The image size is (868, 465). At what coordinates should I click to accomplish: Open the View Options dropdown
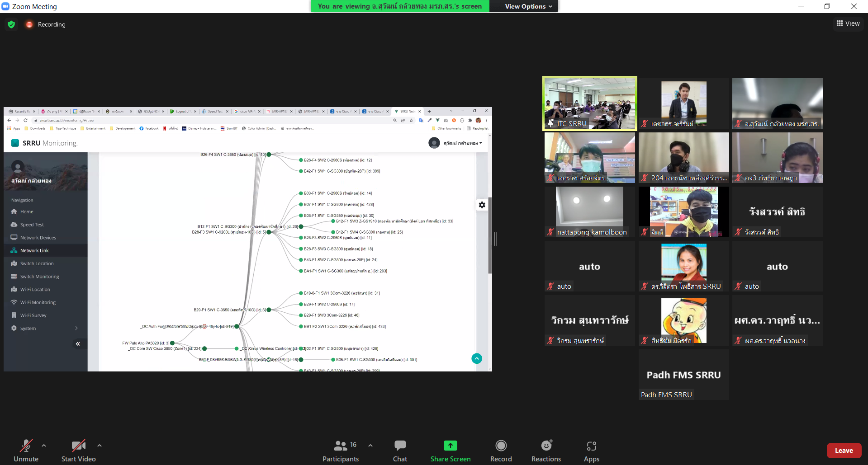point(528,6)
